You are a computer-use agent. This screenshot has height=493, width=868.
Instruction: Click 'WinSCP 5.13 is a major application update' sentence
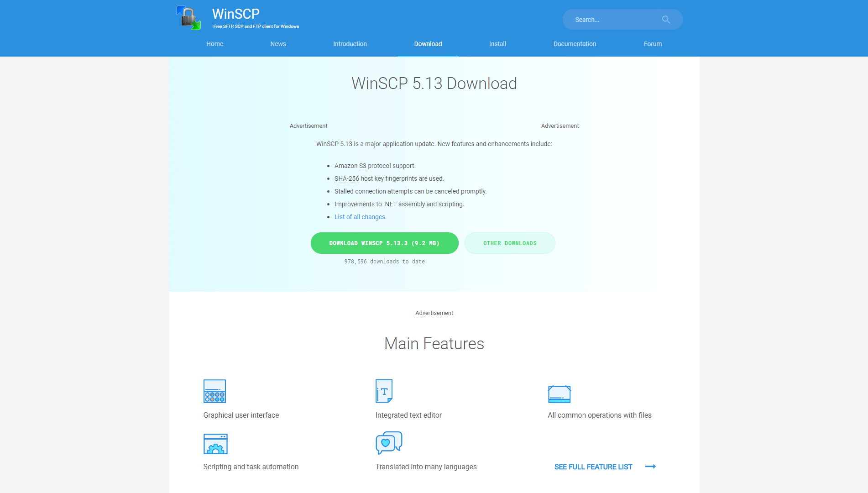[x=434, y=144]
